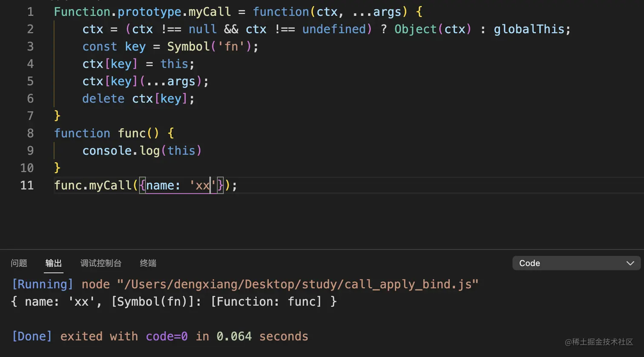Click line number 2 in the gutter
644x357 pixels.
click(30, 29)
